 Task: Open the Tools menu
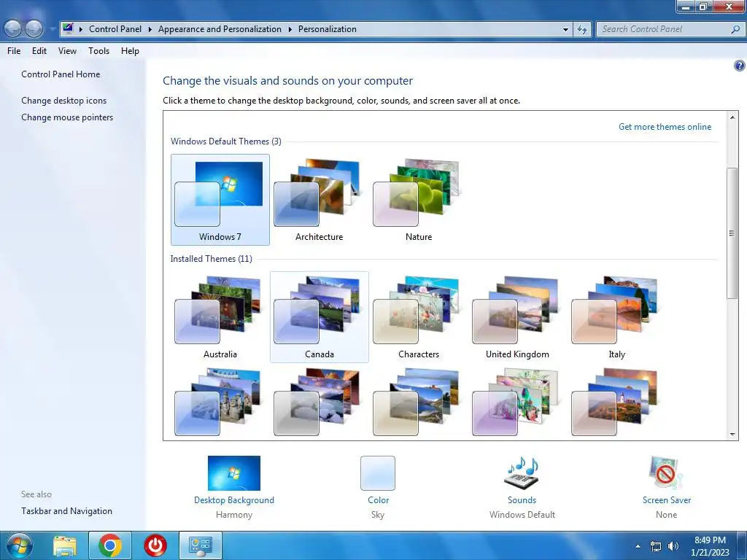pos(98,51)
